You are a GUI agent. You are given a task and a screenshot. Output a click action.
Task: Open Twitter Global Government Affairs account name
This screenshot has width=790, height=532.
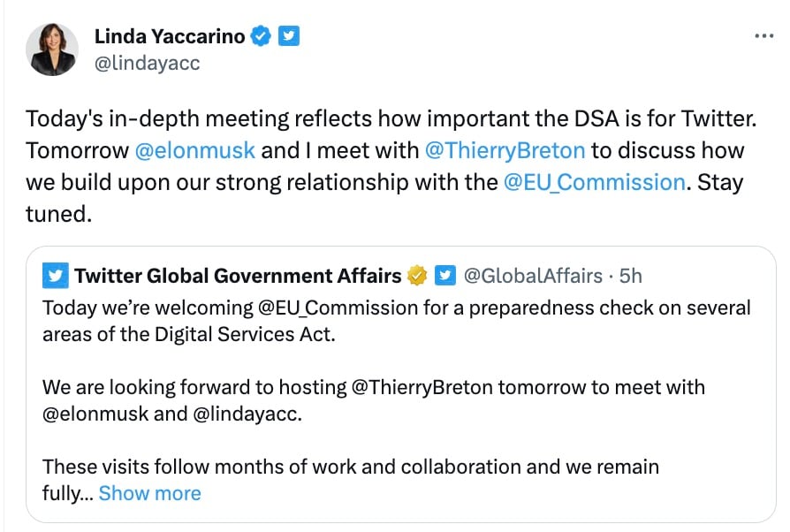click(239, 276)
